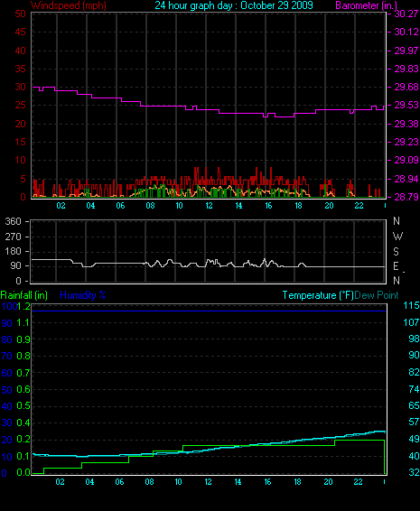Pick green rainfall axis value 0.4
Screen dimensions: 420x511
[23, 423]
